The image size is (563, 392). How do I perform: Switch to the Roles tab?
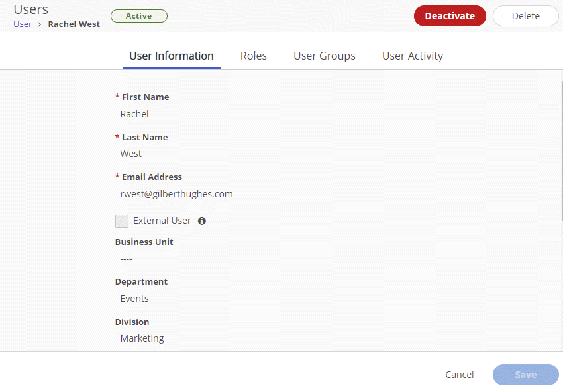[x=254, y=56]
